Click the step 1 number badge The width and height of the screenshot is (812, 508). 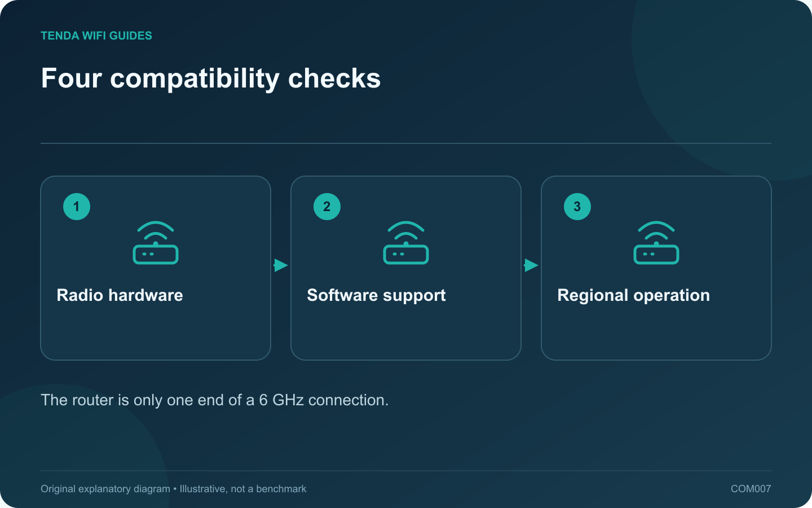(77, 207)
